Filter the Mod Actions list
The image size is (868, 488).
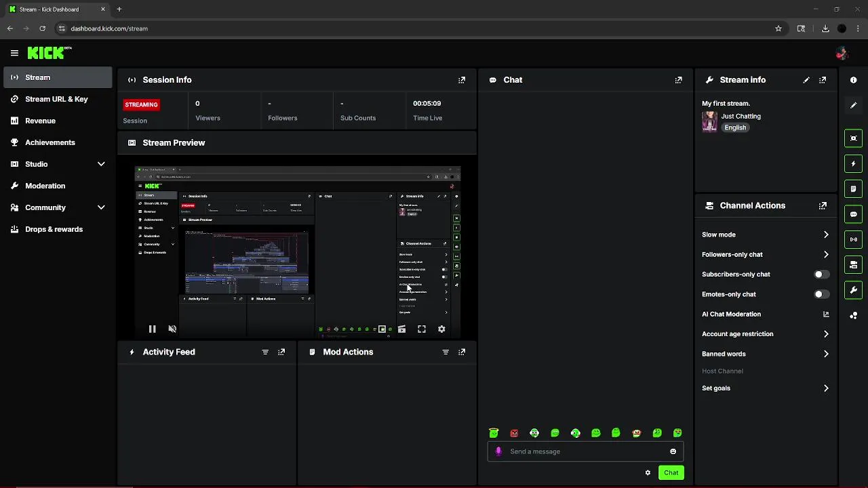click(446, 352)
